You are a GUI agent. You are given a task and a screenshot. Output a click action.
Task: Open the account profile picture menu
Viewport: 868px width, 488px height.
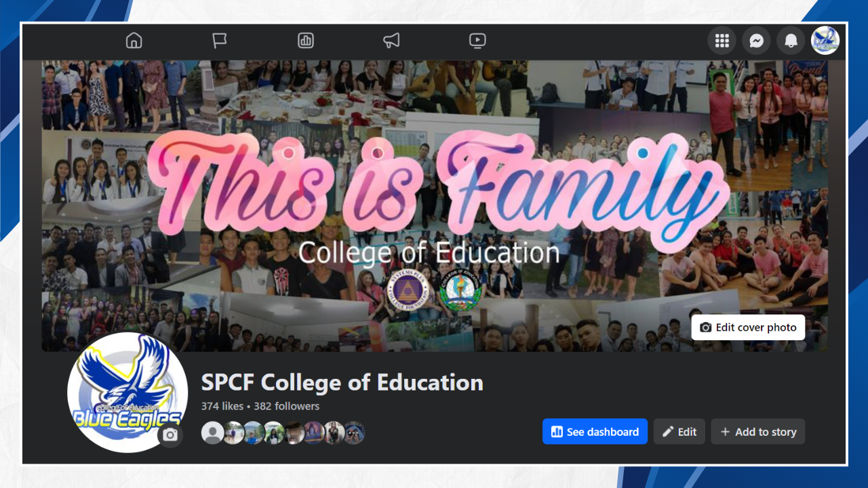click(825, 41)
